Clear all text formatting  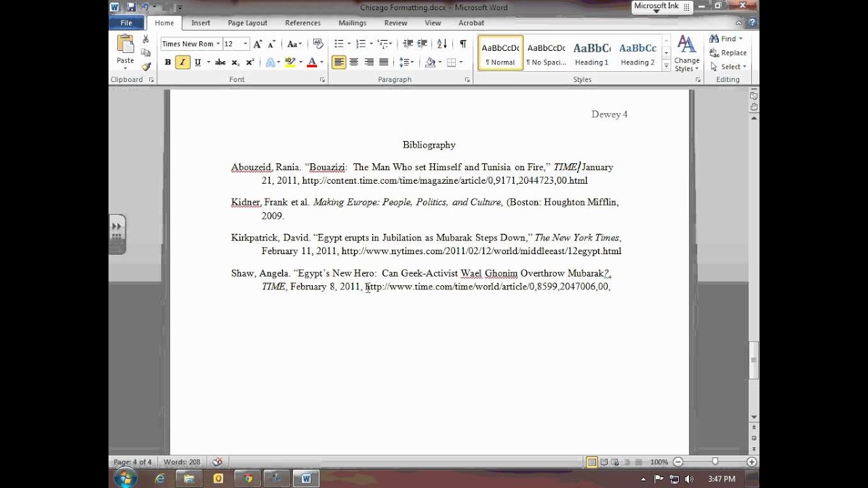click(x=318, y=44)
